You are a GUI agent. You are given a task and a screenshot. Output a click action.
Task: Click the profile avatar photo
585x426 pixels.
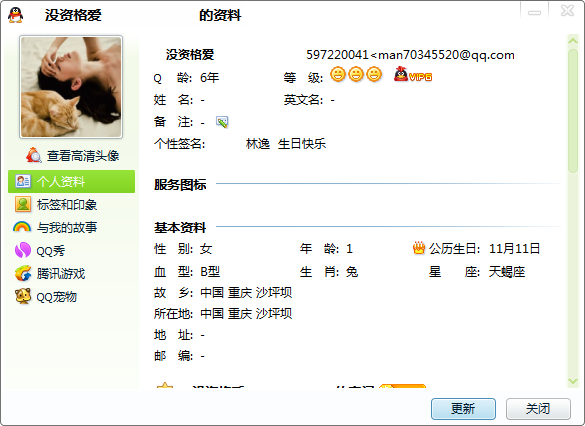[71, 87]
